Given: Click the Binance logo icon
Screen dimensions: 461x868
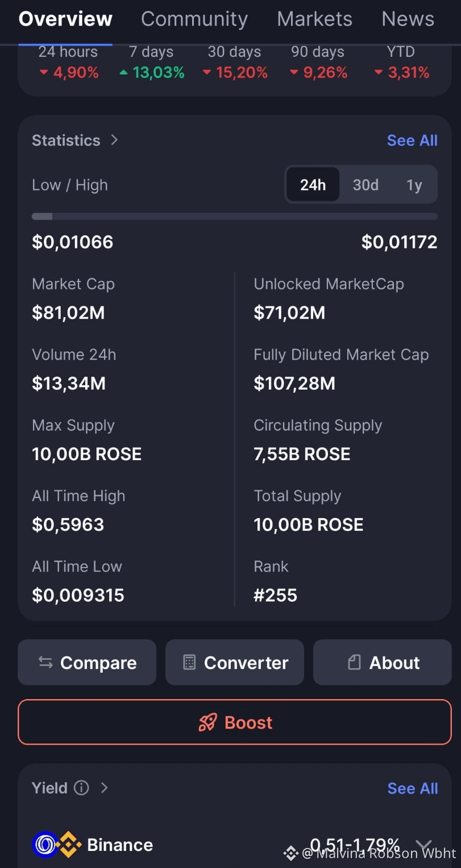Looking at the screenshot, I should pos(68,845).
